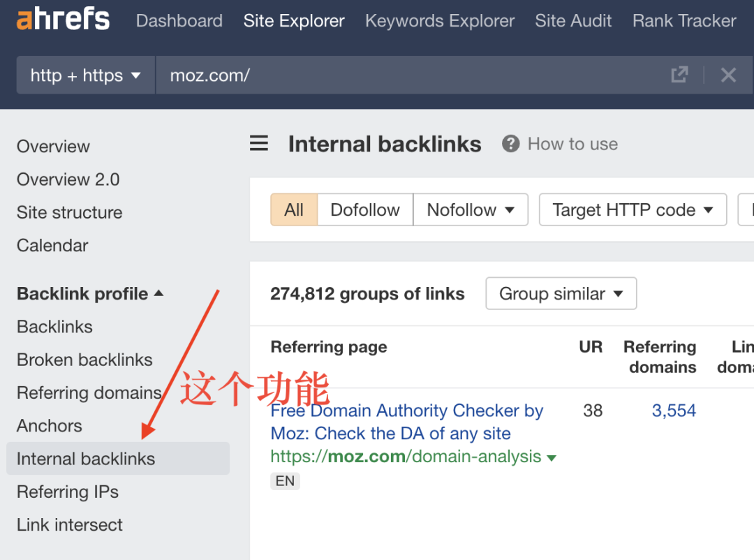The height and width of the screenshot is (560, 754).
Task: Open the Nofollow filter dropdown
Action: coord(471,209)
